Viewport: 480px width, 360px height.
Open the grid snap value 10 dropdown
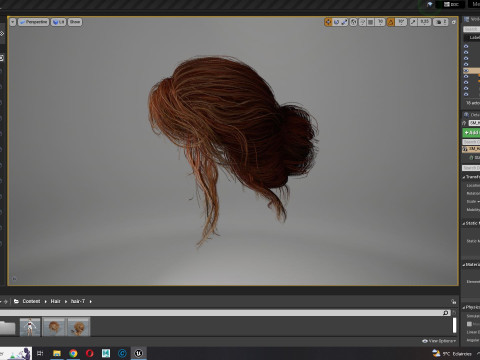click(x=380, y=22)
